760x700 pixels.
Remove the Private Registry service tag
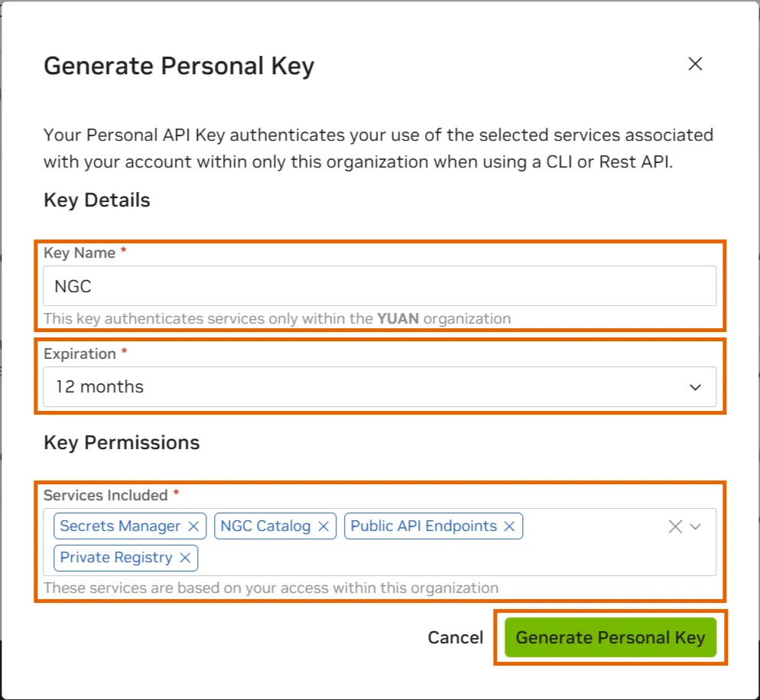(185, 558)
